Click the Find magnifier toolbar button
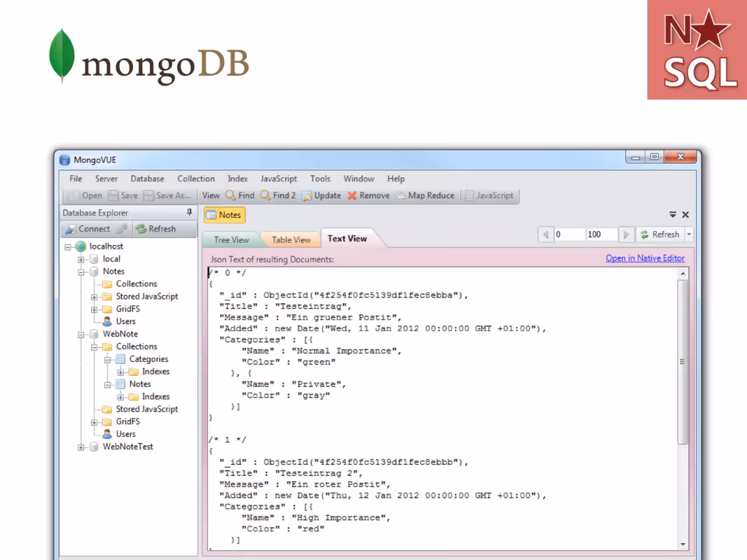 (240, 195)
